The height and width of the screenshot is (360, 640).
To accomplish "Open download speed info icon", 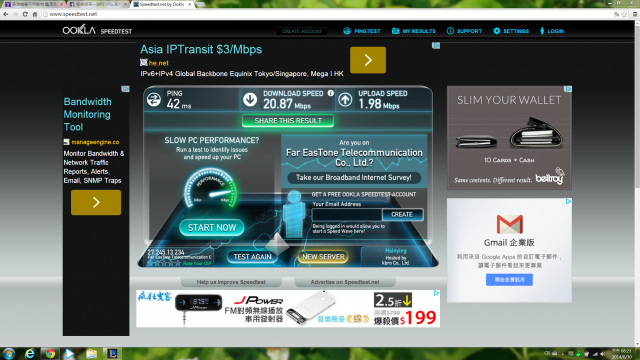I will coord(331,93).
